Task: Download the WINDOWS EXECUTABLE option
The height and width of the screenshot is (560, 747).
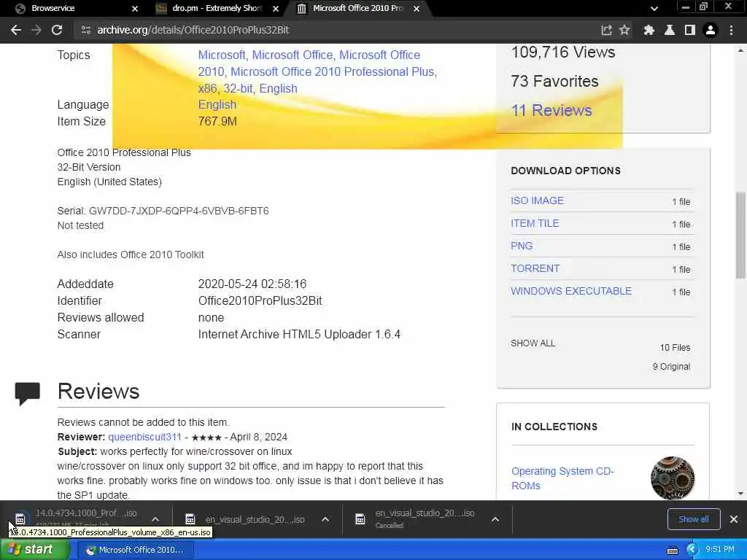Action: tap(571, 291)
